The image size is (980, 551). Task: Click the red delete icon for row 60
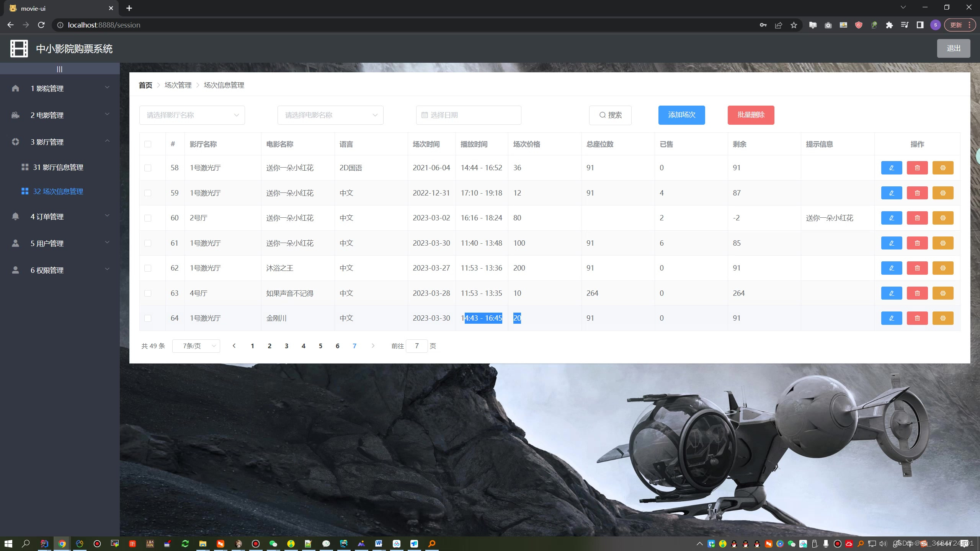pos(917,218)
